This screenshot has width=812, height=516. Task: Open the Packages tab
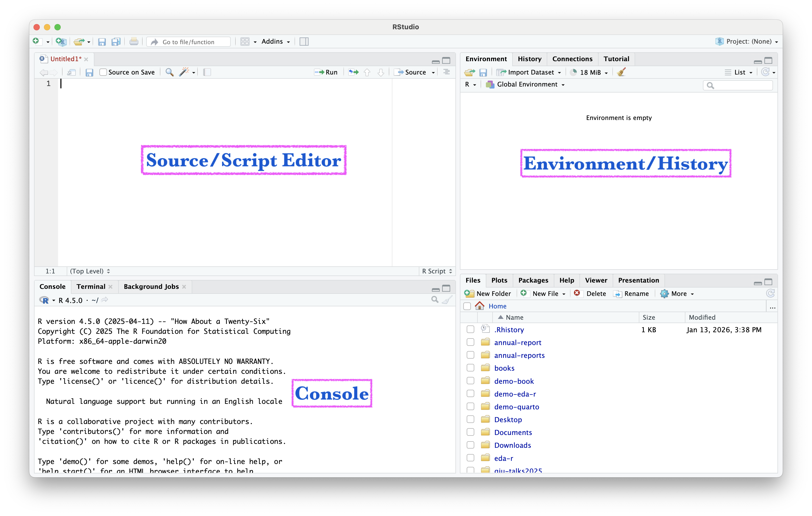[x=533, y=280]
